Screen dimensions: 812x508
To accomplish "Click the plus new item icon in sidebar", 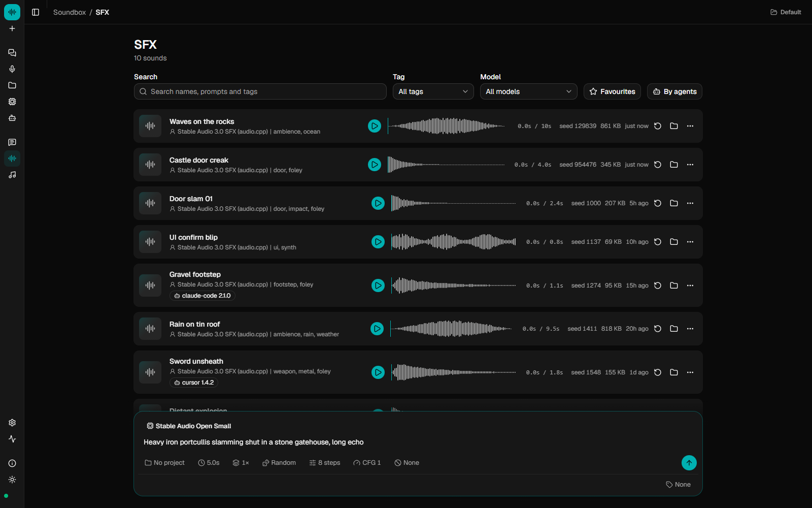I will [x=12, y=28].
